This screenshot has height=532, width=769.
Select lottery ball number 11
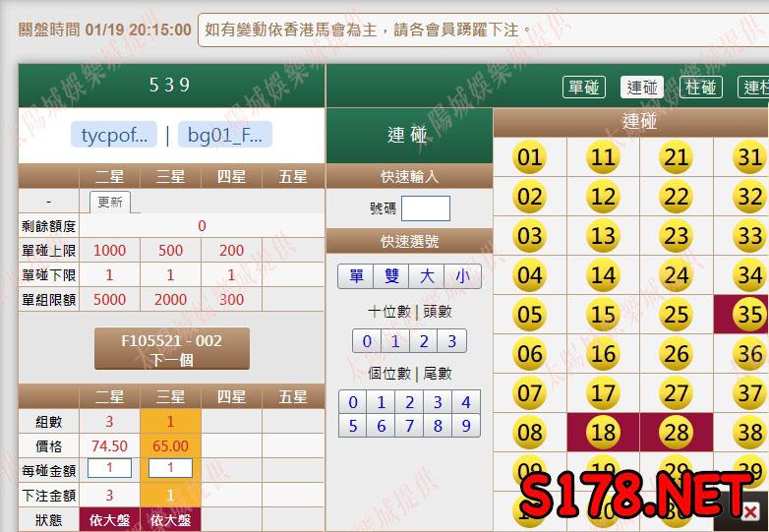point(603,157)
